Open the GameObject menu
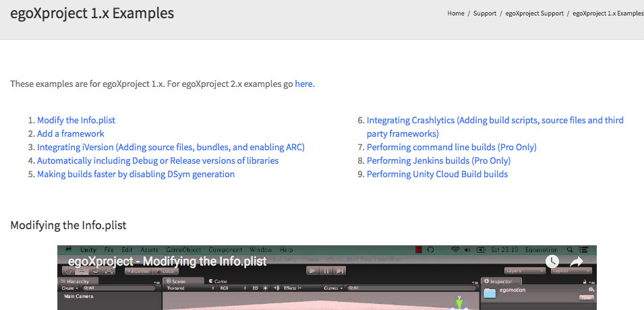644x310 pixels. 183,249
